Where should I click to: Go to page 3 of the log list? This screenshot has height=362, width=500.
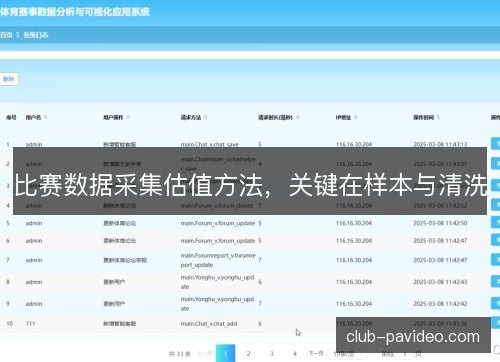coord(272,353)
